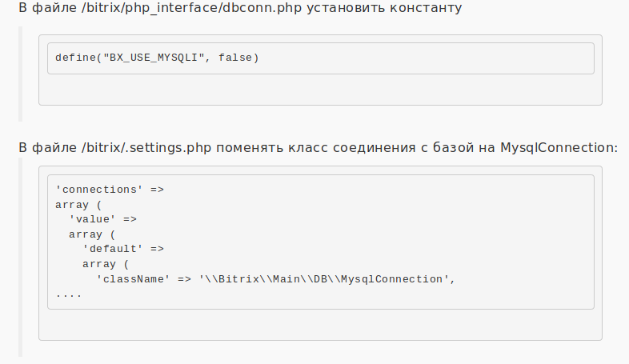Click the "...." ellipsis code line

point(69,294)
